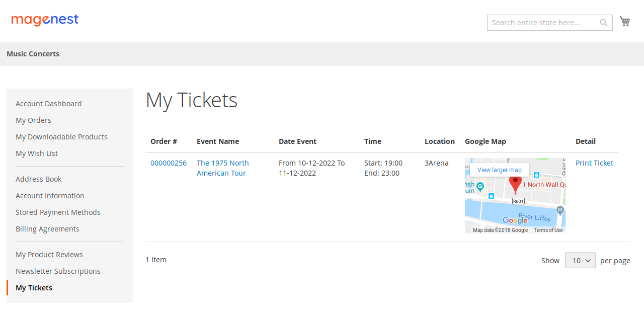The height and width of the screenshot is (313, 644).
Task: Open Stored Payment Methods
Action: pos(58,212)
